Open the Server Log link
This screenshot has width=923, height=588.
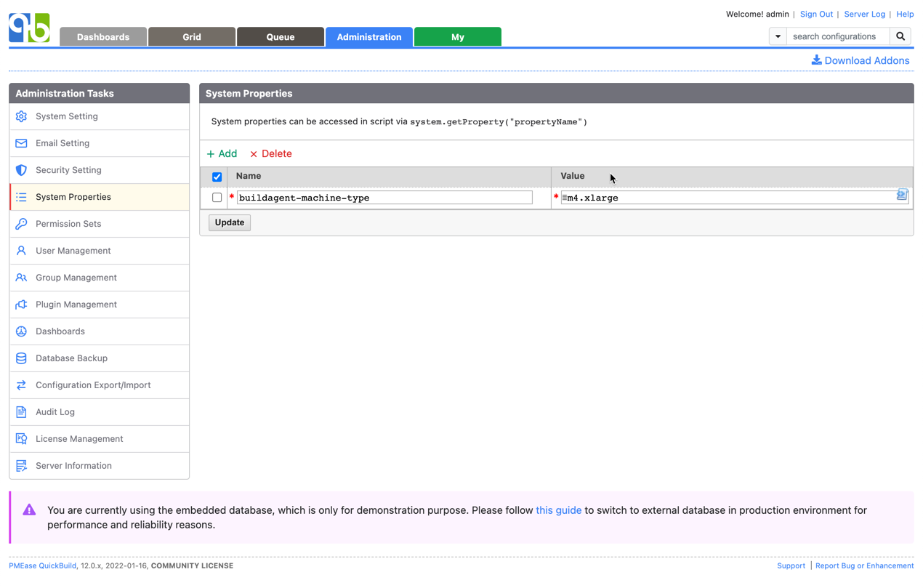[x=864, y=14]
